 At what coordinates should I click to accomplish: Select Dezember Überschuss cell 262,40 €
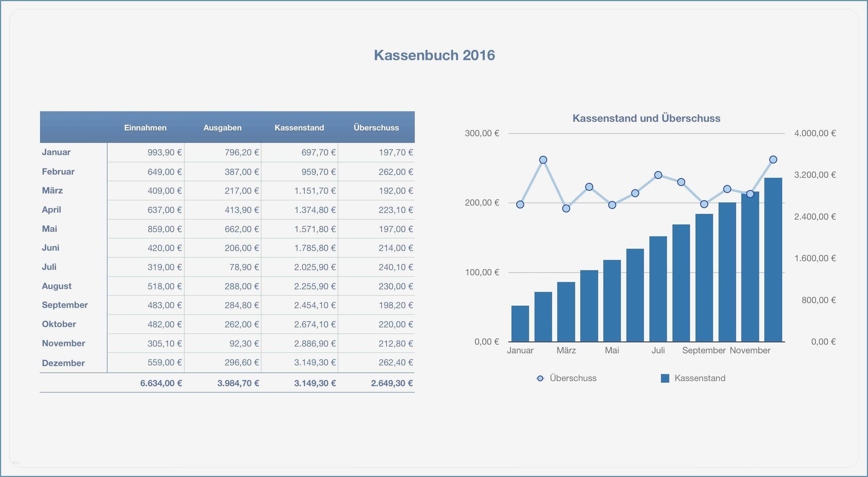396,363
